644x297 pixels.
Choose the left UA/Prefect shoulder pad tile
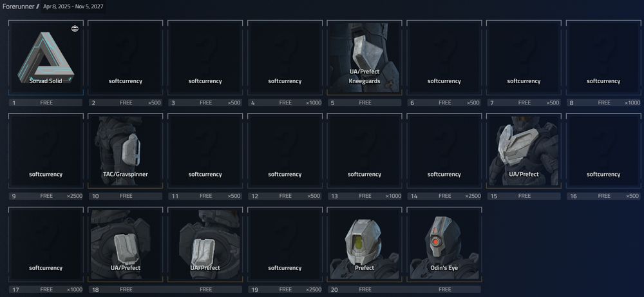[126, 244]
